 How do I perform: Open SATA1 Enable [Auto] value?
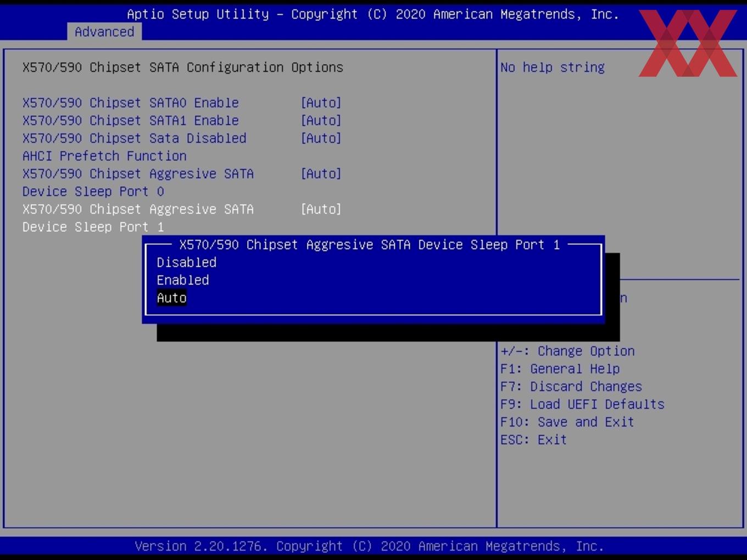321,120
